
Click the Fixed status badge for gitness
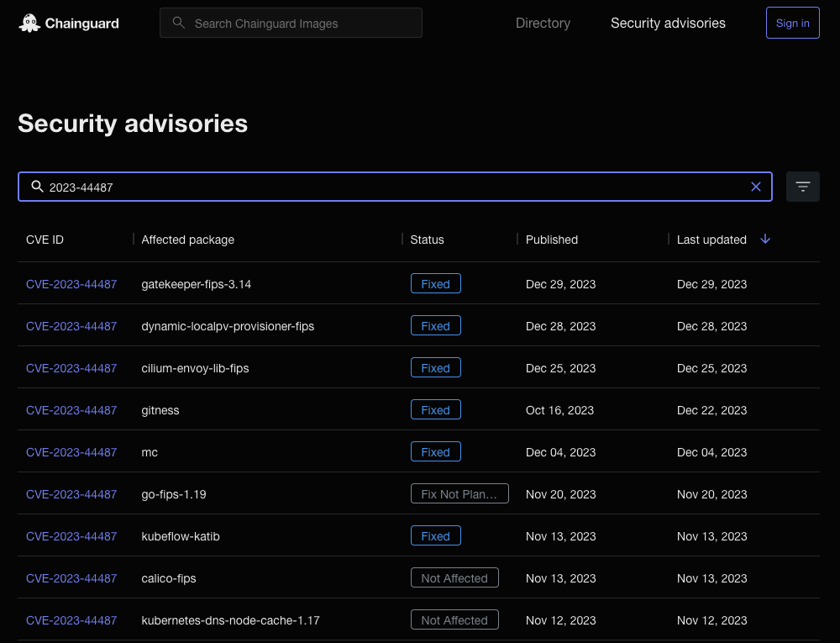tap(435, 409)
